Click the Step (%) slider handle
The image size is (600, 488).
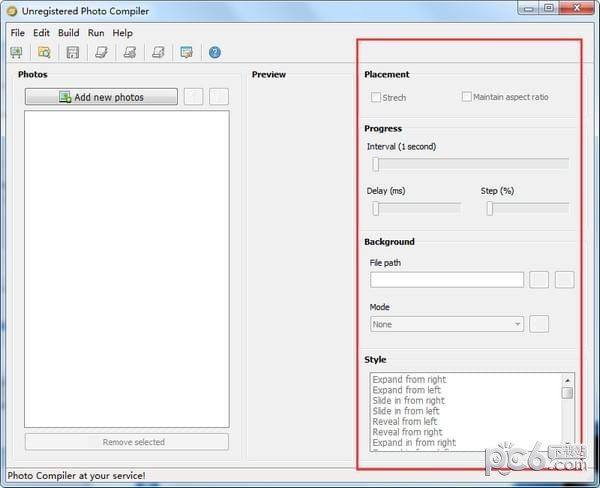tap(490, 208)
